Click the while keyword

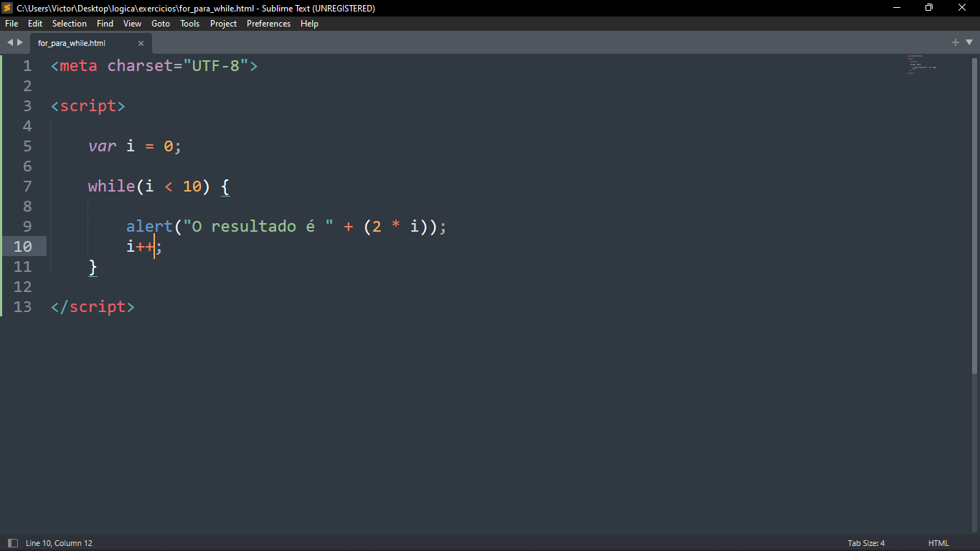coord(112,187)
